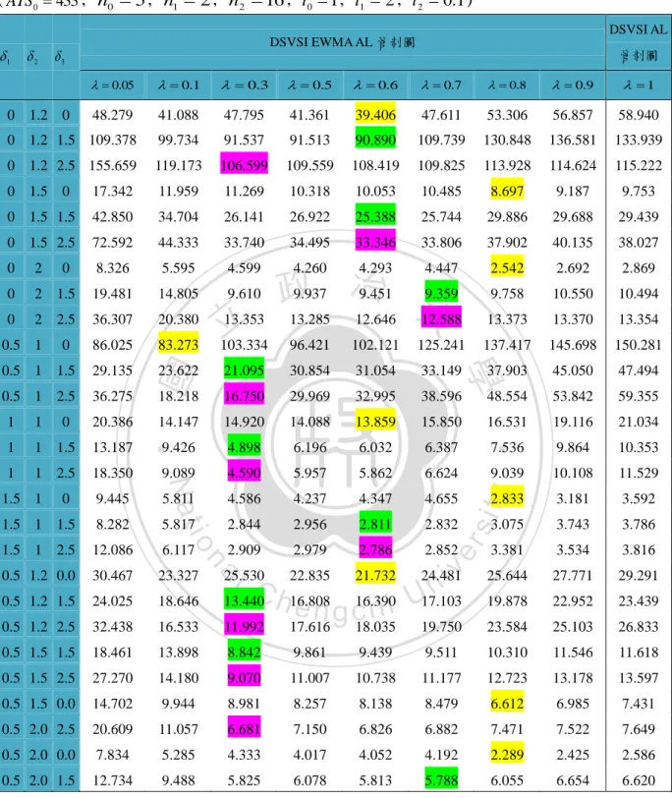Select the λ = 0.5 column header
This screenshot has width=672, height=798.
click(x=309, y=85)
